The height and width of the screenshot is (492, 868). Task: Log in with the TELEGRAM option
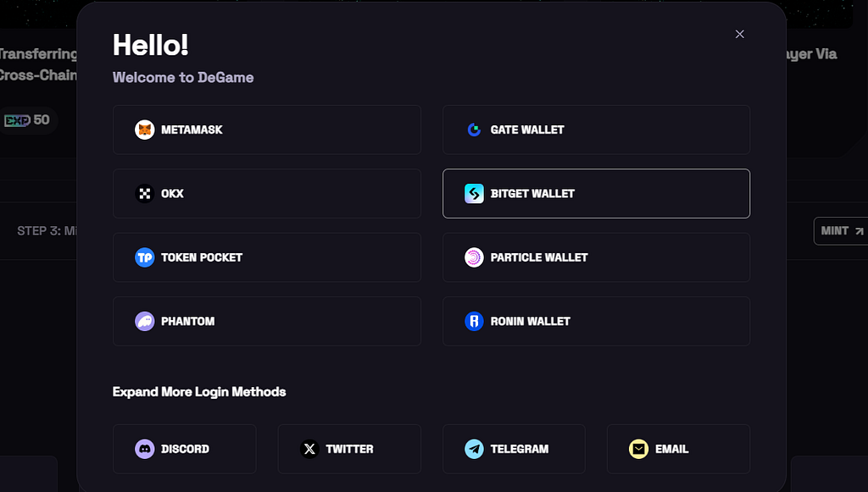[x=514, y=449]
